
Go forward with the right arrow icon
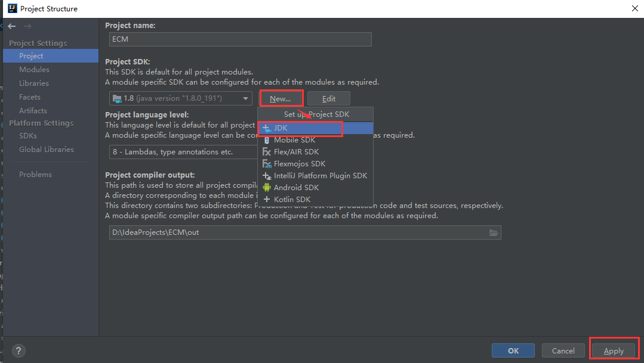click(x=27, y=26)
